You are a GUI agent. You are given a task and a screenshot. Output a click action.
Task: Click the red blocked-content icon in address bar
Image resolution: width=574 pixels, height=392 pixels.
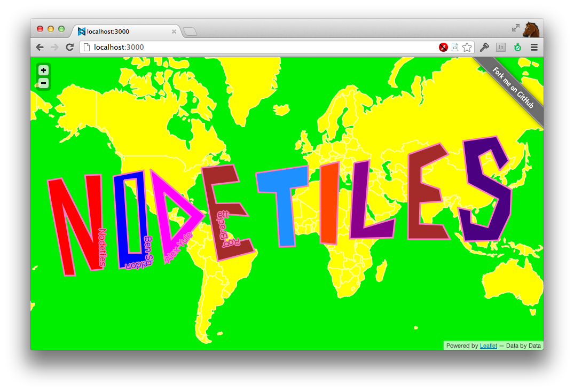[443, 47]
